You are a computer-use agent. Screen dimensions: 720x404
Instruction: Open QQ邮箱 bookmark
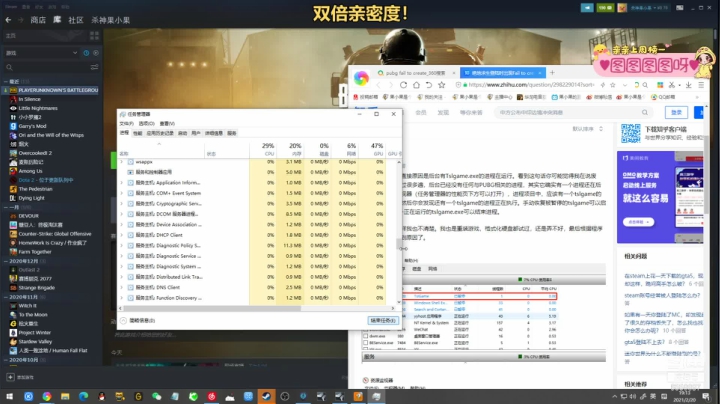pyautogui.click(x=664, y=97)
